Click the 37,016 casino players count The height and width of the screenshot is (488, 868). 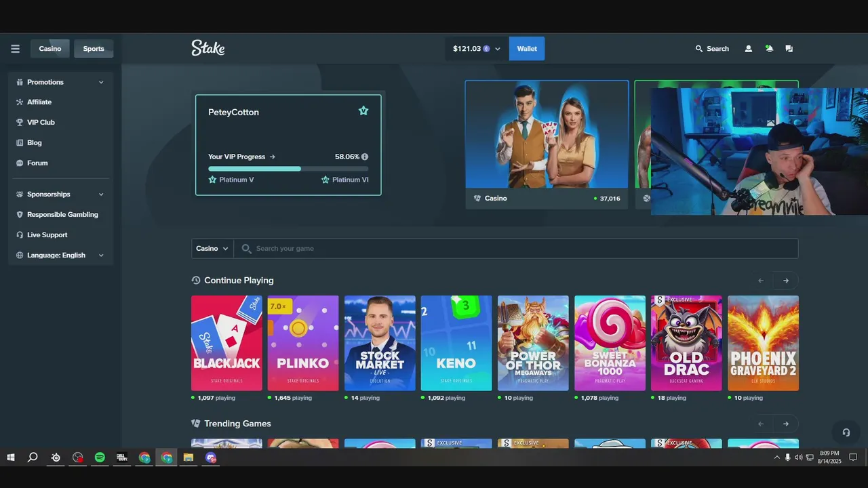point(610,199)
